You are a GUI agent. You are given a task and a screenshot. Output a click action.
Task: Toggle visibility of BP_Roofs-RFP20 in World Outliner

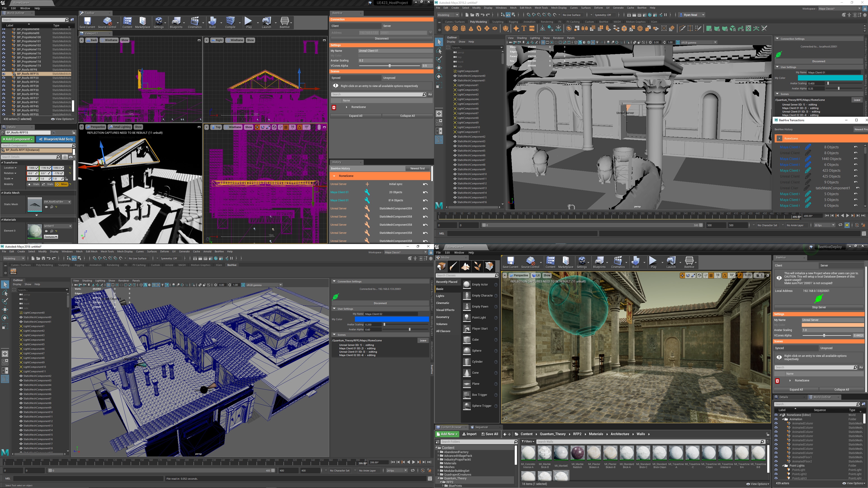(x=4, y=78)
